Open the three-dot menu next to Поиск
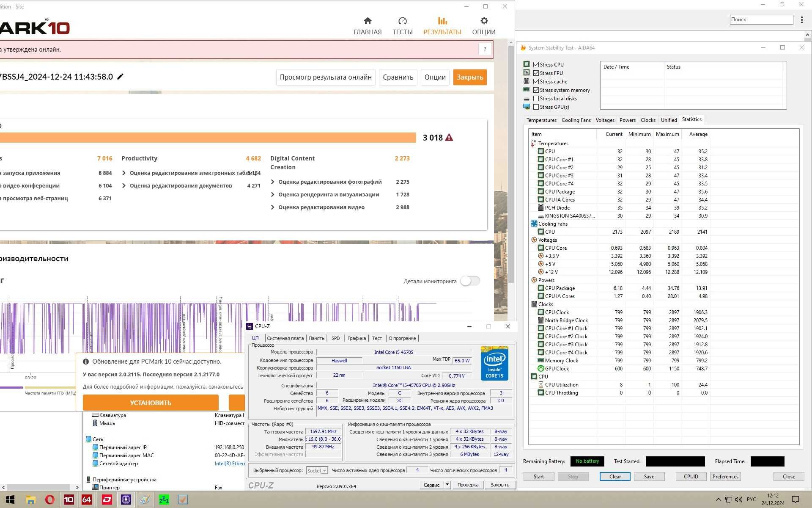Image resolution: width=812 pixels, height=508 pixels. click(801, 19)
